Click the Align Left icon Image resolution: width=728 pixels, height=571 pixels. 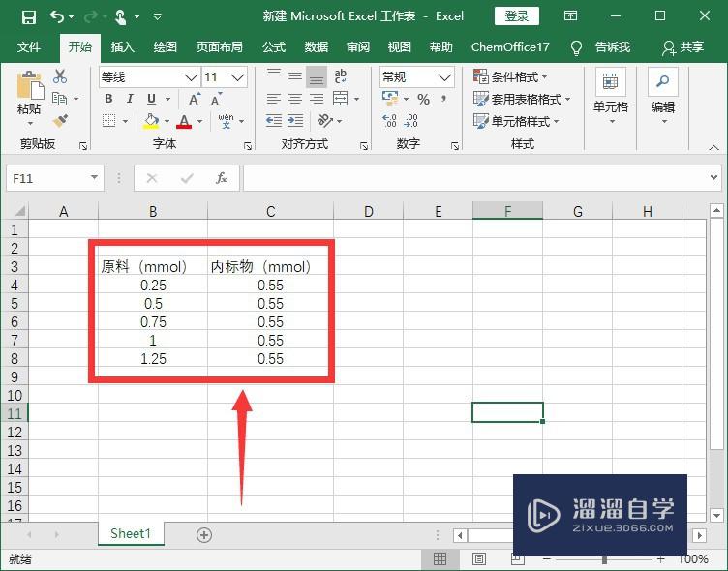pyautogui.click(x=273, y=99)
